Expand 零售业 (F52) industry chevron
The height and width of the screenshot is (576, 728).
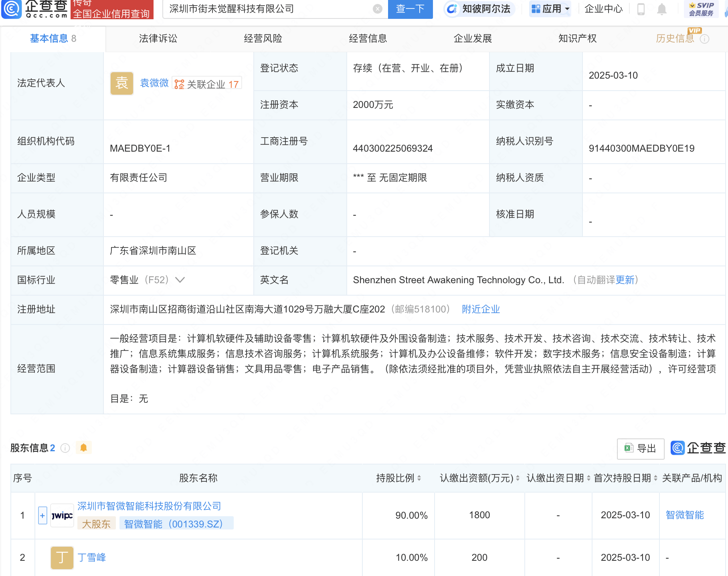[180, 280]
